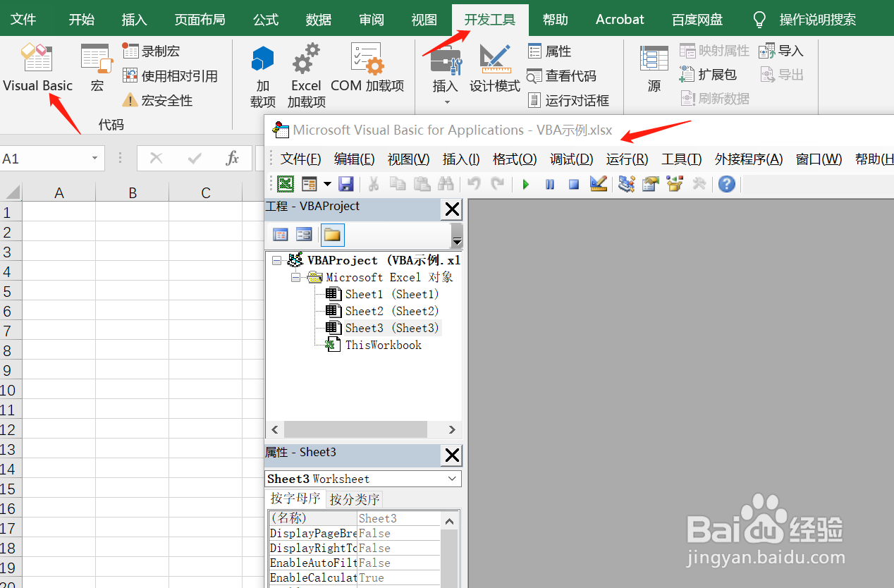Open the insert object dropdown arrow in VBA toolbar
Viewport: 894px width, 588px height.
tap(327, 184)
